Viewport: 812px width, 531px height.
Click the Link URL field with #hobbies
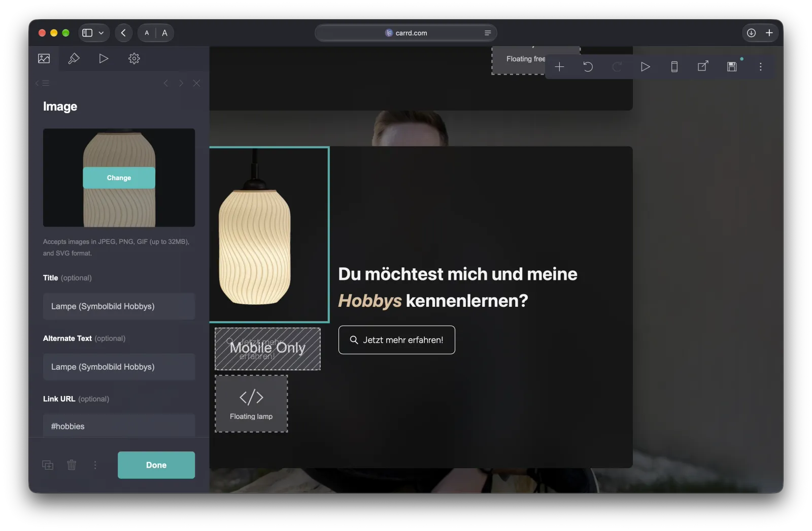tap(119, 426)
